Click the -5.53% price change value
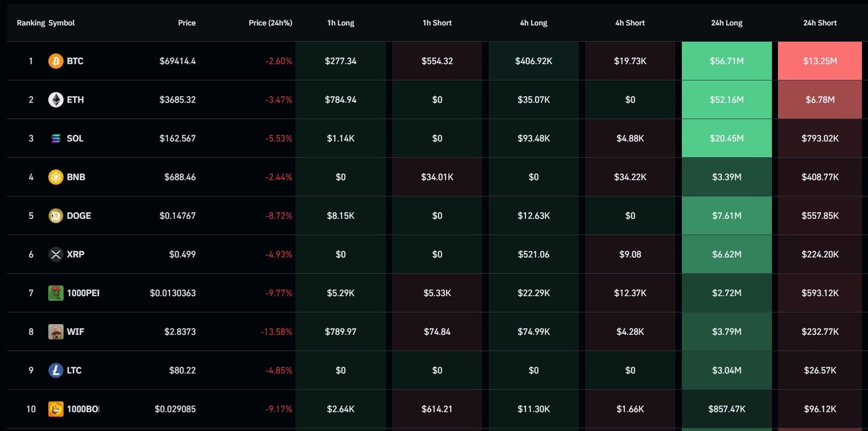The height and width of the screenshot is (431, 868). click(279, 138)
